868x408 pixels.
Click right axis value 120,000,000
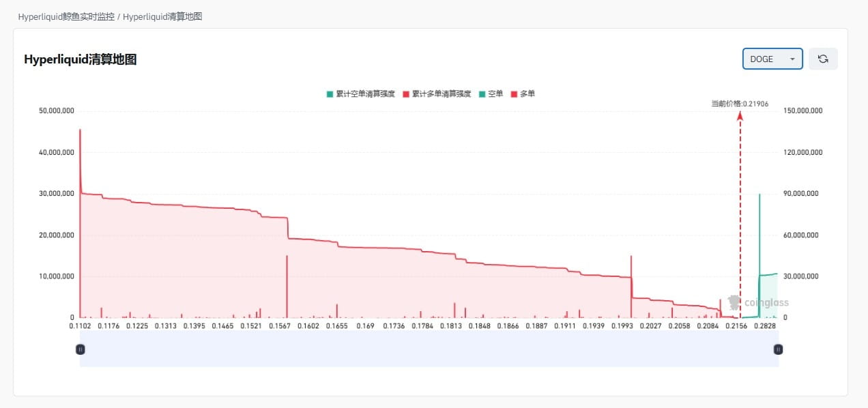click(802, 153)
